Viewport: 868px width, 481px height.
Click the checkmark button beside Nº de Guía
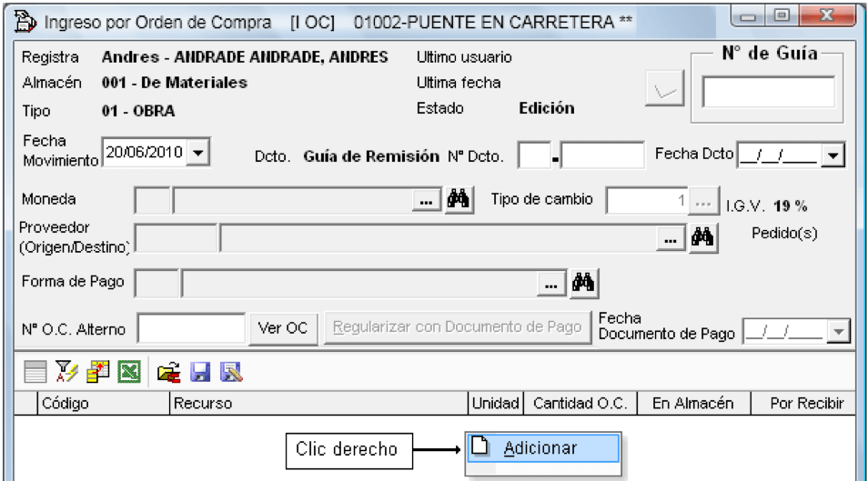(x=664, y=88)
